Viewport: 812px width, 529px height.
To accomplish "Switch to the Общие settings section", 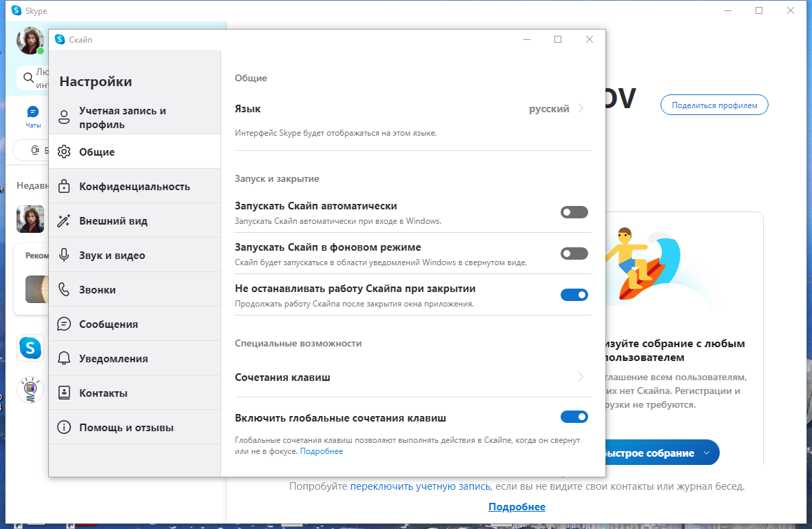I will (134, 152).
